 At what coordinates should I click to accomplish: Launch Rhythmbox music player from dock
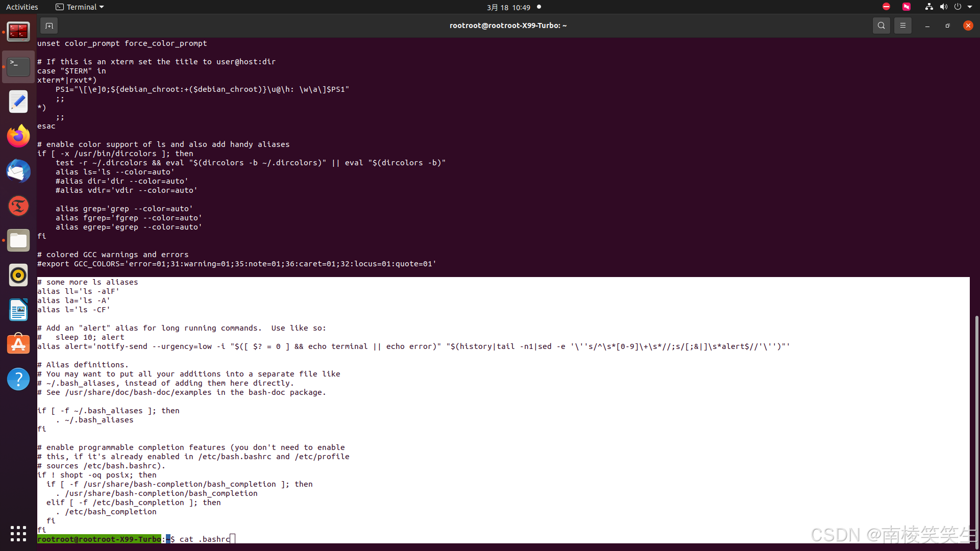(18, 275)
